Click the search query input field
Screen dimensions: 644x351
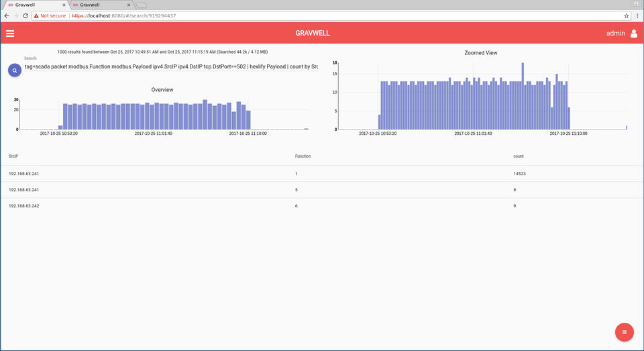[x=171, y=66]
